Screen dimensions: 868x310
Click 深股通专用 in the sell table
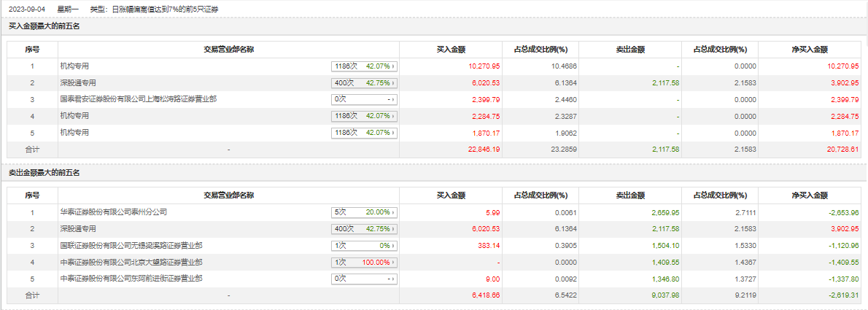click(x=78, y=229)
